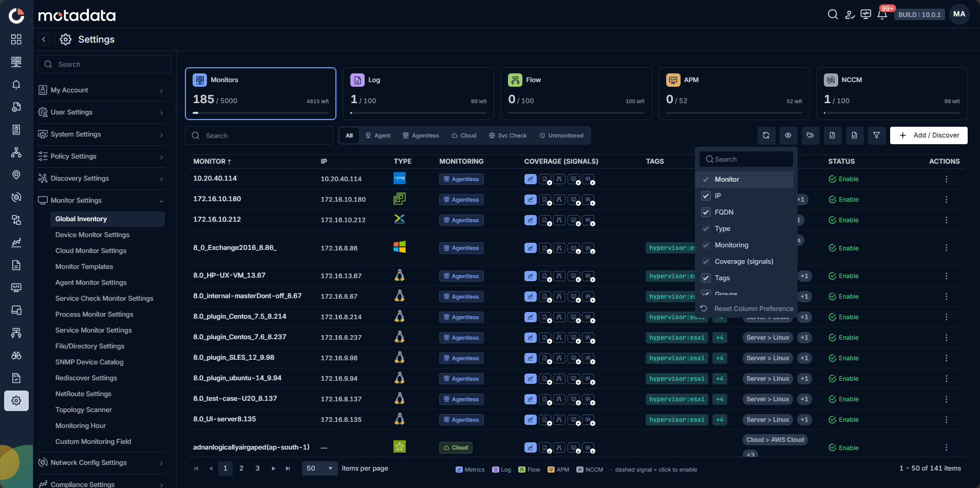Click the Add / Discover button
980x488 pixels.
pyautogui.click(x=929, y=135)
